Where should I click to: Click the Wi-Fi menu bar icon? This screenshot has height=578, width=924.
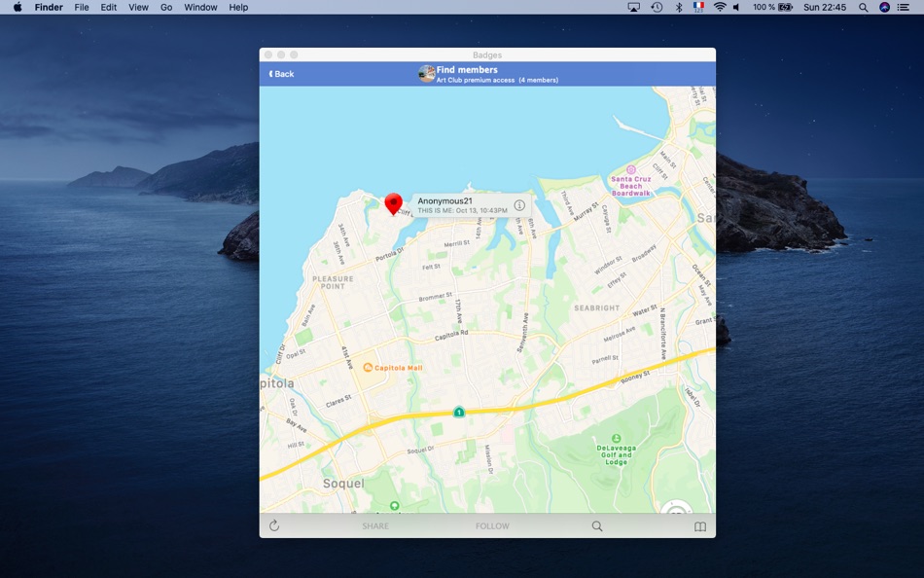(x=720, y=7)
